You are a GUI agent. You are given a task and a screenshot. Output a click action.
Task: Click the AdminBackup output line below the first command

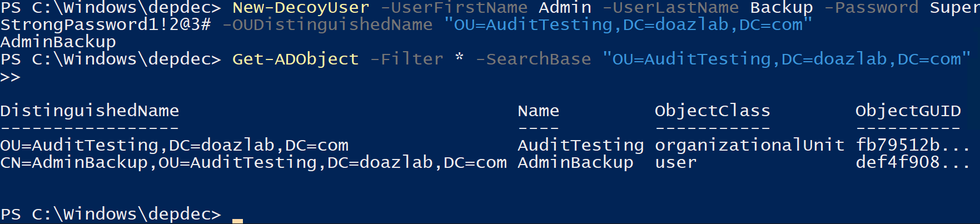(x=58, y=42)
